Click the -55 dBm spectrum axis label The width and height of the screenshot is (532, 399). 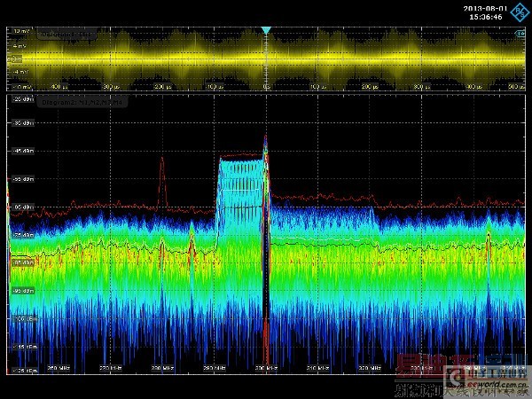click(x=23, y=179)
